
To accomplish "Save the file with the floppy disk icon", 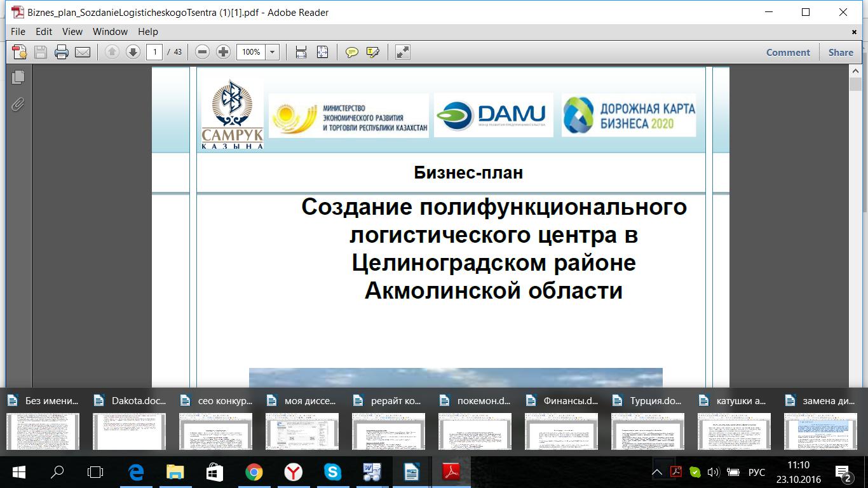I will (x=41, y=52).
